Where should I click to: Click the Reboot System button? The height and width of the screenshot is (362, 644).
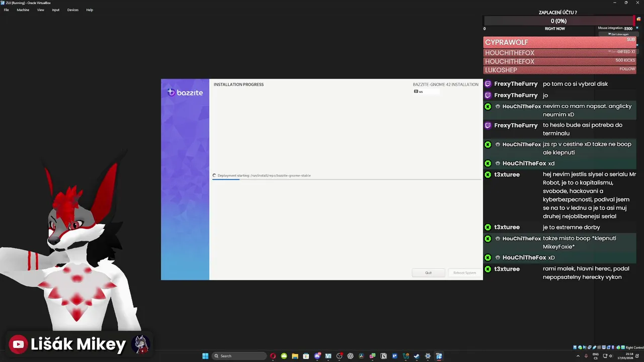[x=464, y=273]
